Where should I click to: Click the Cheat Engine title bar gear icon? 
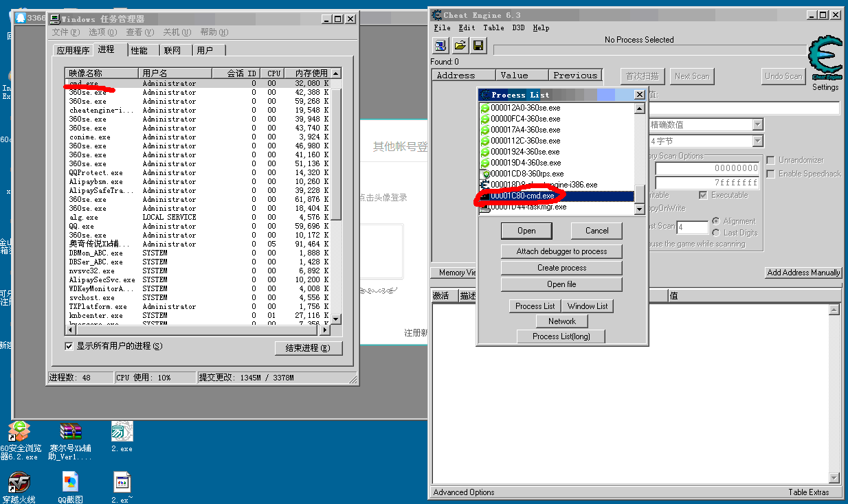tap(436, 14)
